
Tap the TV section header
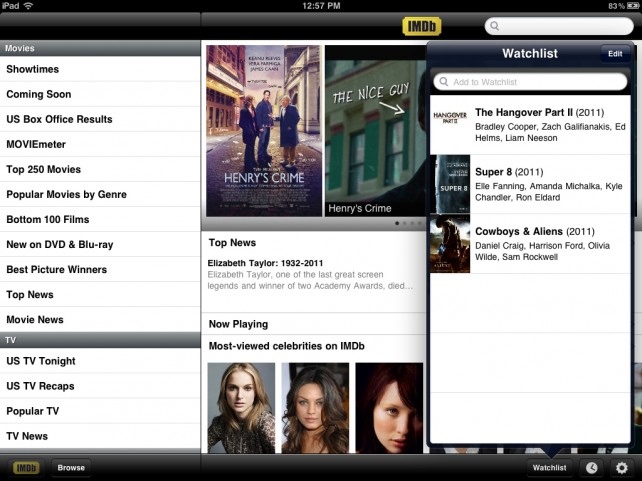coord(100,340)
